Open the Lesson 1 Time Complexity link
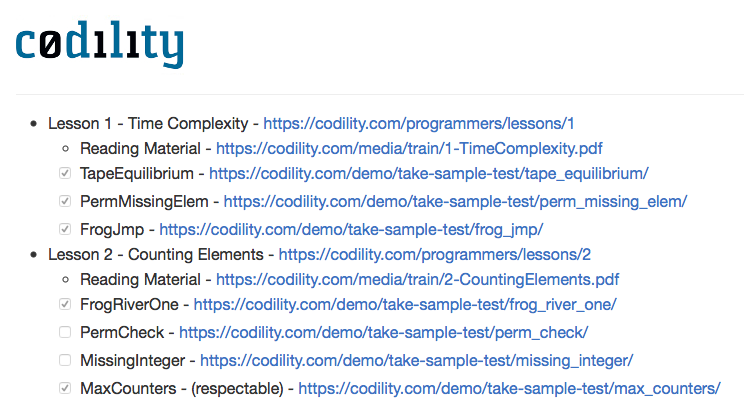Screen dimensions: 744x403 pos(418,123)
